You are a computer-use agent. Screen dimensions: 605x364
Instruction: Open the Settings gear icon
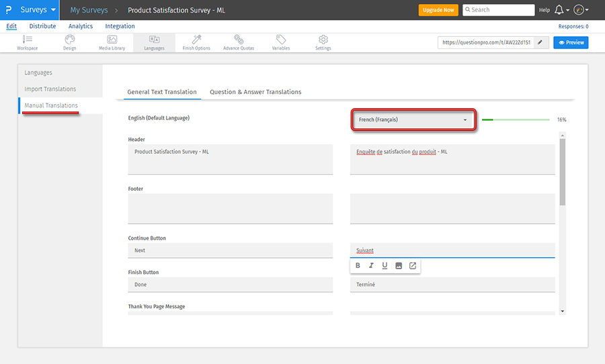tap(323, 42)
